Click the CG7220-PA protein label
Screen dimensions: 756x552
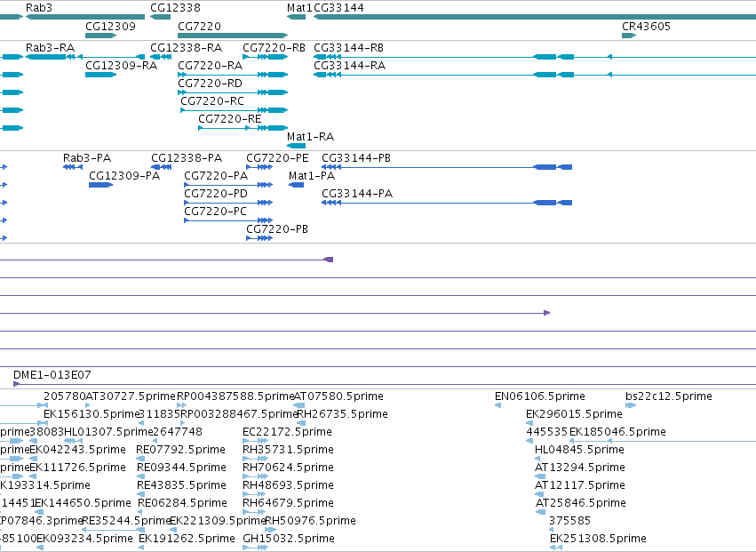216,176
